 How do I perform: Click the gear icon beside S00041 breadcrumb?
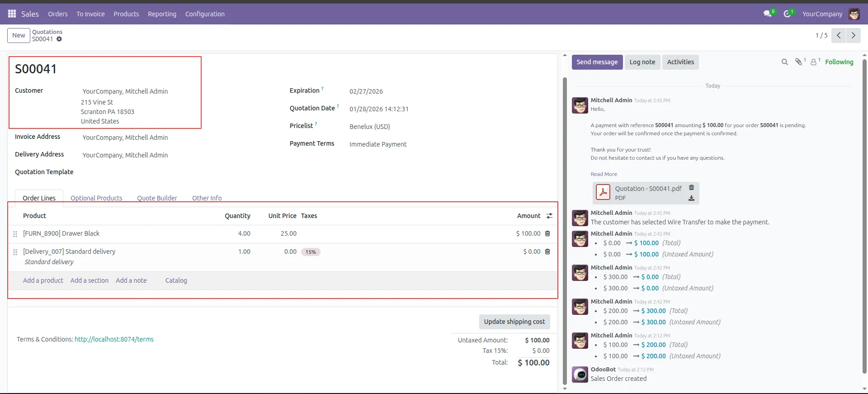[59, 39]
